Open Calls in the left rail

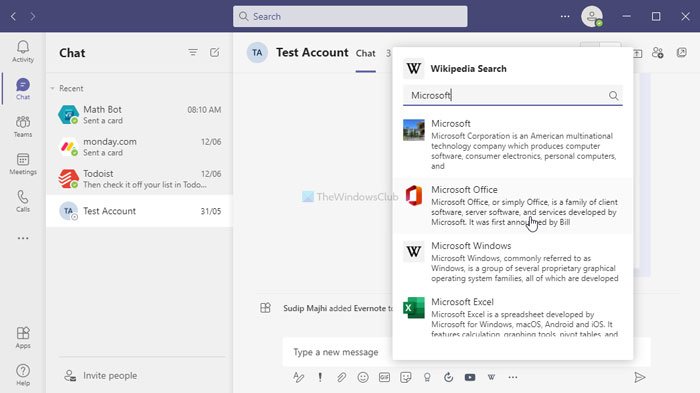click(23, 201)
